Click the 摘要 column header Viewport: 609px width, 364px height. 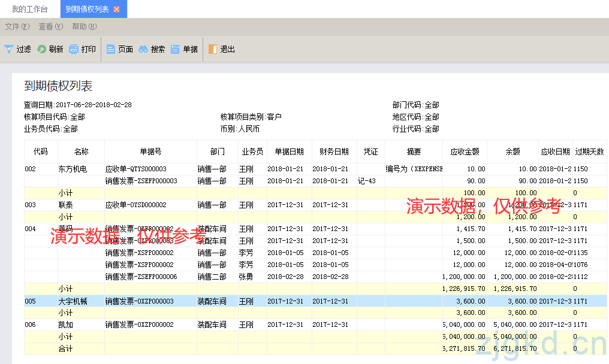[414, 151]
